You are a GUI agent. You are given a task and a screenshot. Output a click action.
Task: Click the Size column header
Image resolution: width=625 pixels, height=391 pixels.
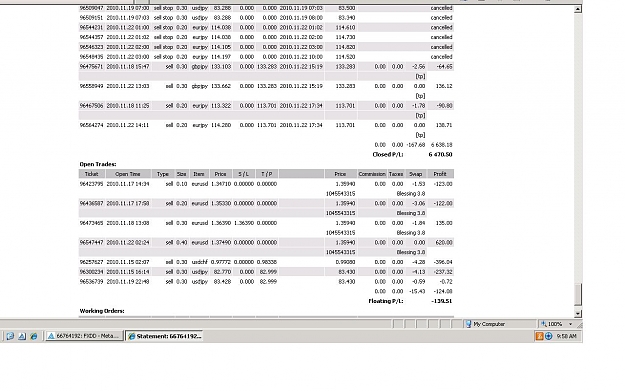click(182, 174)
